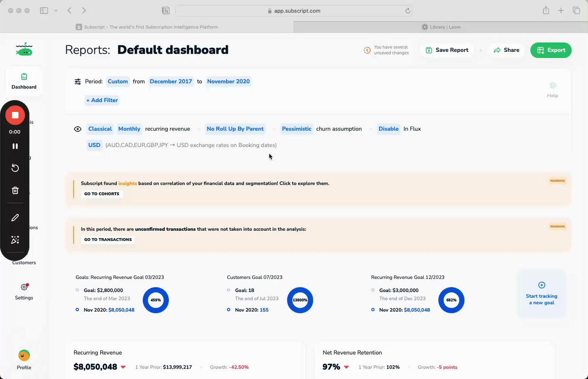Switch to the Library | Loom tab
588x379 pixels.
(441, 27)
